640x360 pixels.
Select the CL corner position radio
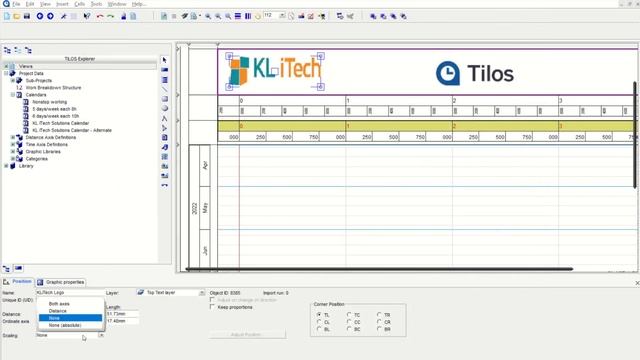[319, 322]
